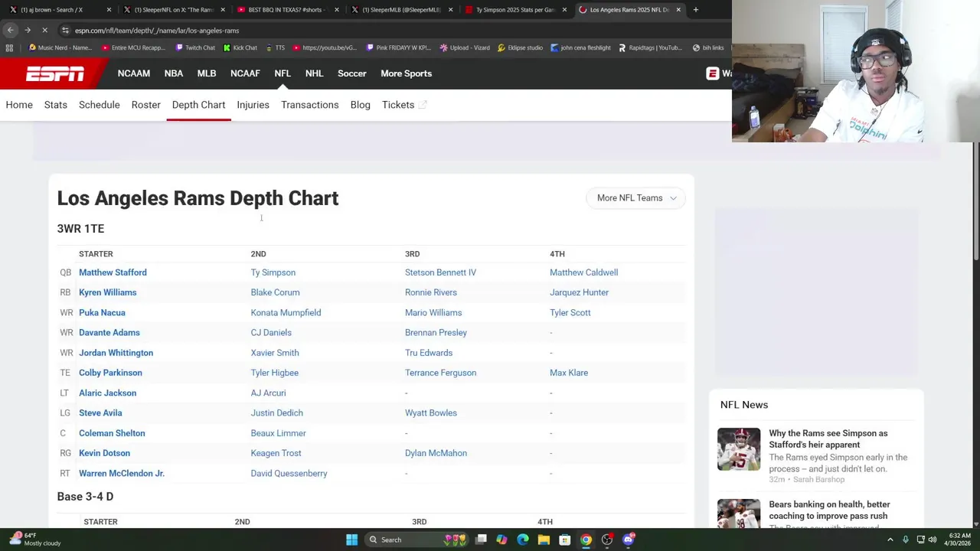Screen dimensions: 980x551
Task: Open the Twitch Chat bookmark
Action: coord(195,47)
